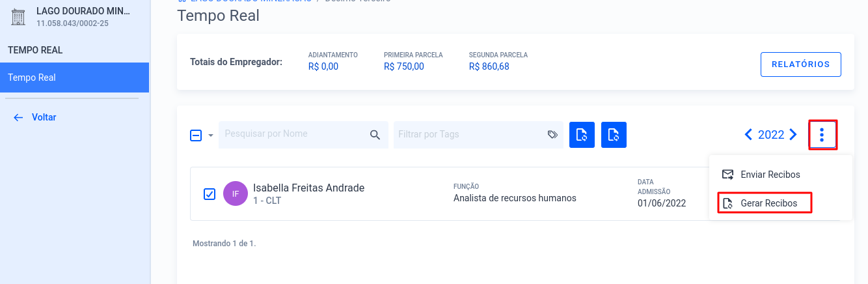Click the document icon for Gerar Recibos
Screen dimensions: 868x284
tap(728, 203)
